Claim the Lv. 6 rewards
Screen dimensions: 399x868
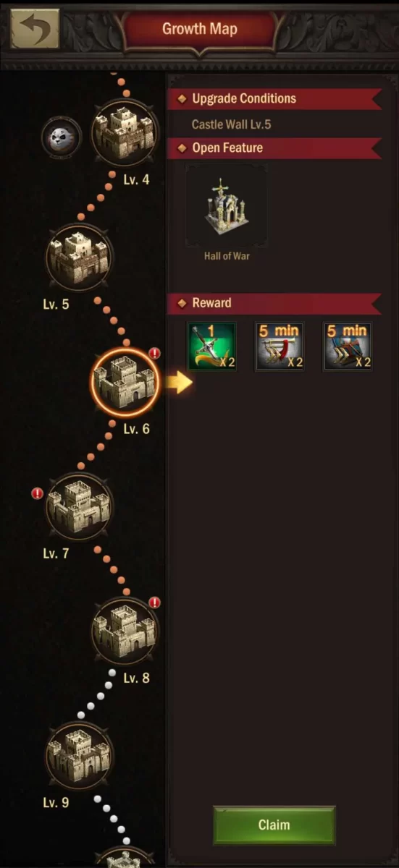(274, 825)
